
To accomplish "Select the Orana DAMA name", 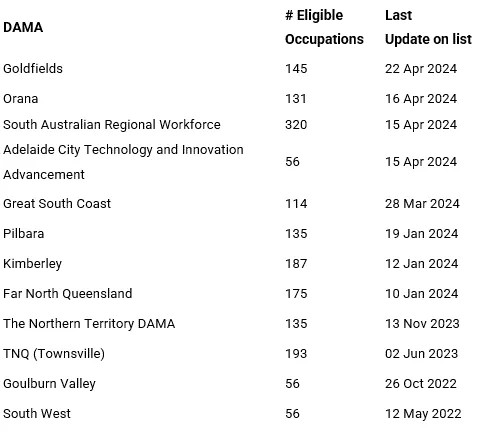I will pos(21,99).
